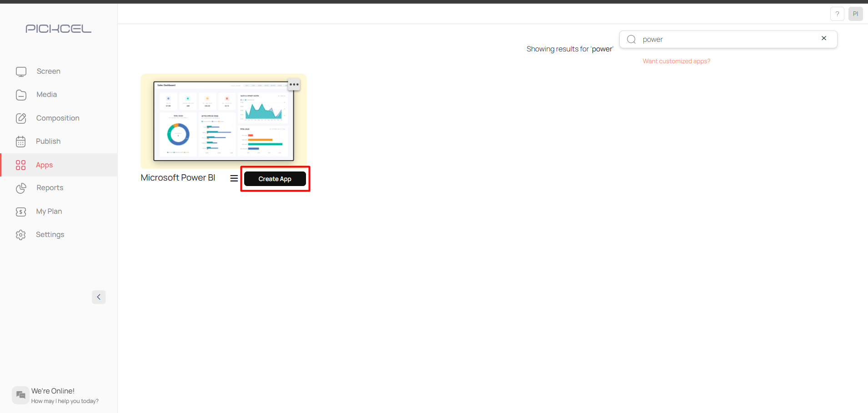This screenshot has height=413, width=868.
Task: Open the Screen section icon in sidebar
Action: click(21, 71)
